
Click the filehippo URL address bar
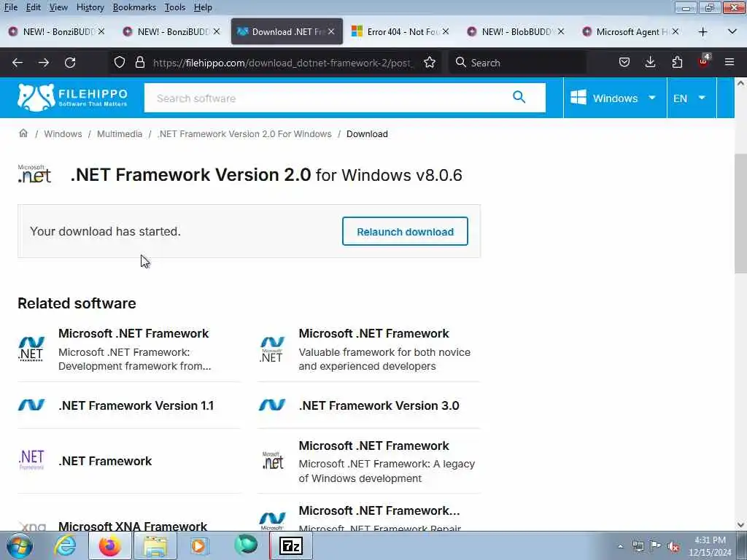point(282,63)
